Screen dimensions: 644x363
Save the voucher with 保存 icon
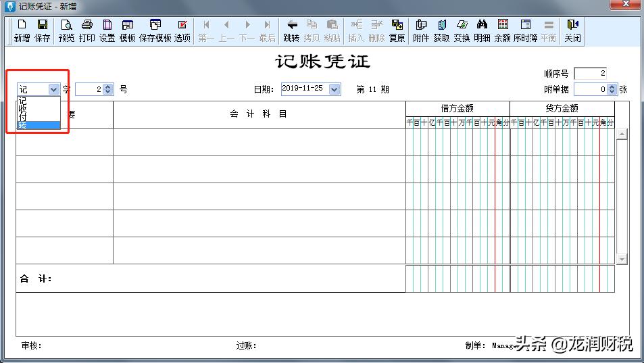click(43, 31)
